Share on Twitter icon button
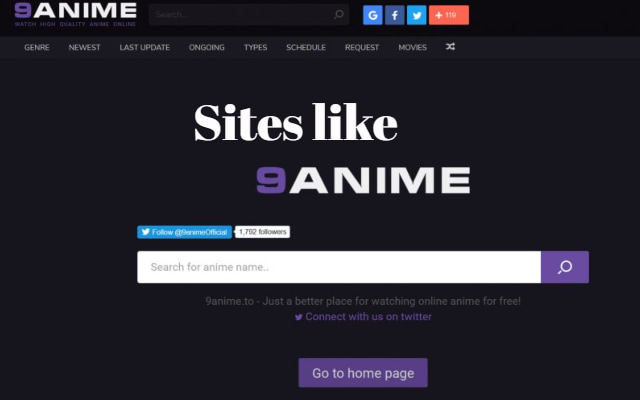640x400 pixels. click(417, 15)
